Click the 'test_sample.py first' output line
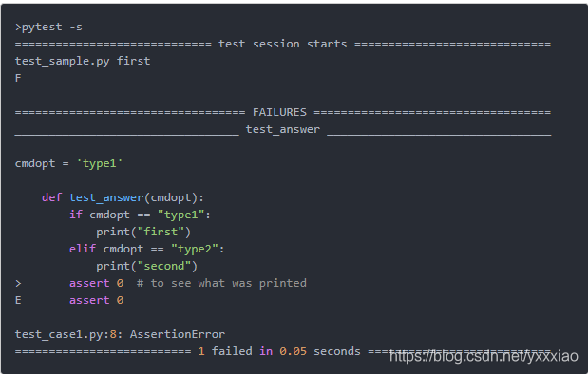This screenshot has height=374, width=588. pyautogui.click(x=83, y=61)
